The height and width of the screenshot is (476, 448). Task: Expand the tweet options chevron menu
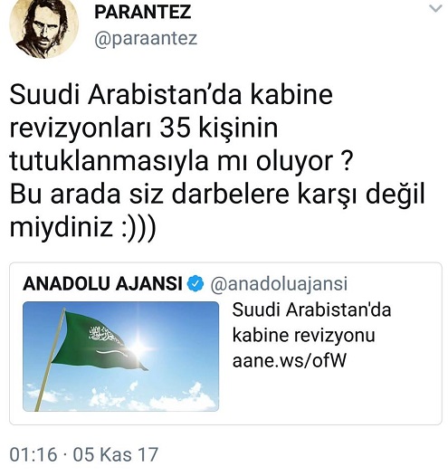436,8
